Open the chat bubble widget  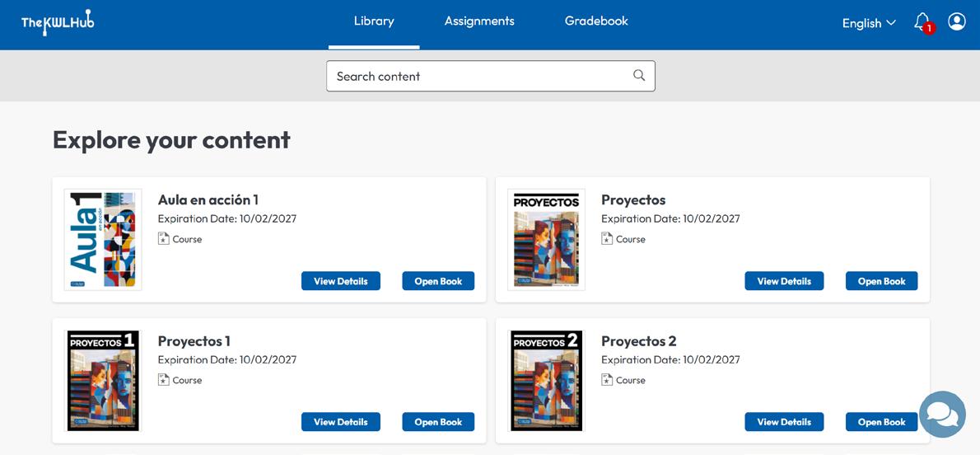click(x=942, y=415)
